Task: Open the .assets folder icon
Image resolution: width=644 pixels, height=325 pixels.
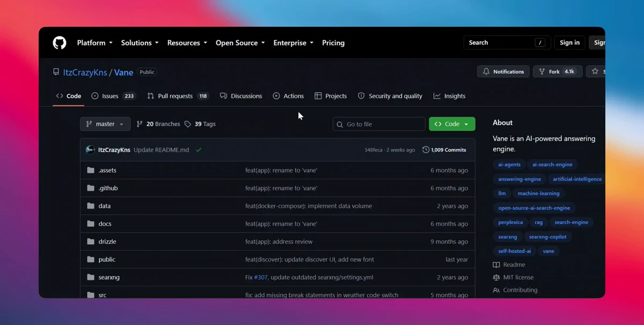Action: click(x=90, y=170)
